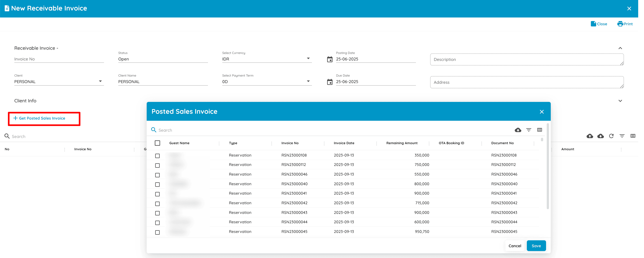The image size is (644, 258).
Task: Sort by Remaining Amount column header
Action: coord(402,143)
